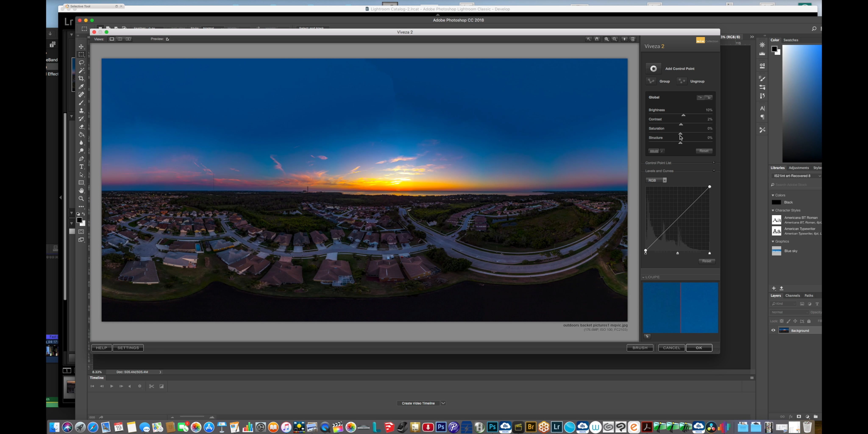Click the BRUSH button
Viewport: 868px width, 434px height.
[x=640, y=348]
